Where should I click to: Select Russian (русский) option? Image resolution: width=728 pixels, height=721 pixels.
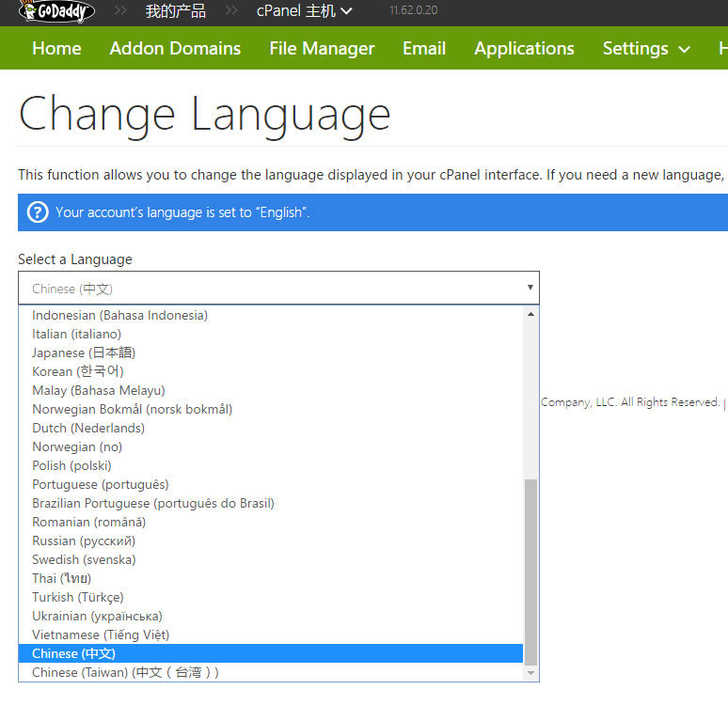271,541
